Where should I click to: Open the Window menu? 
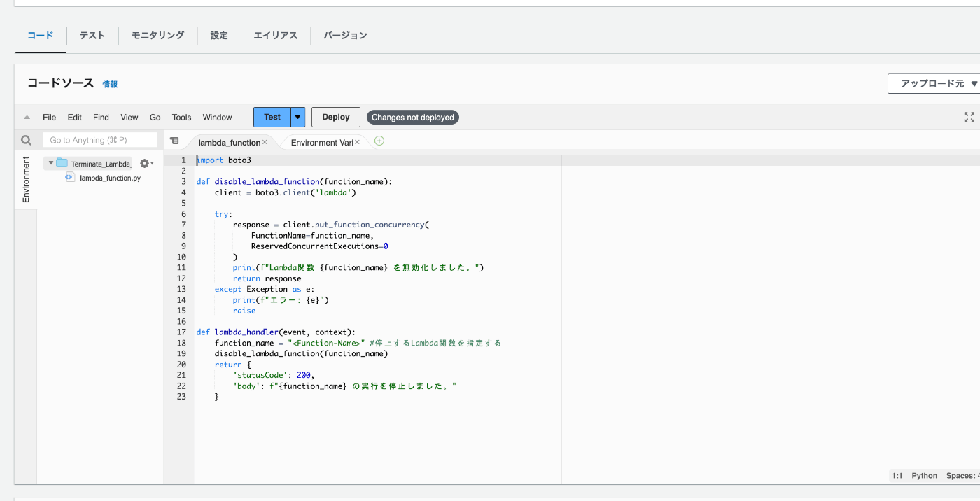coord(218,118)
